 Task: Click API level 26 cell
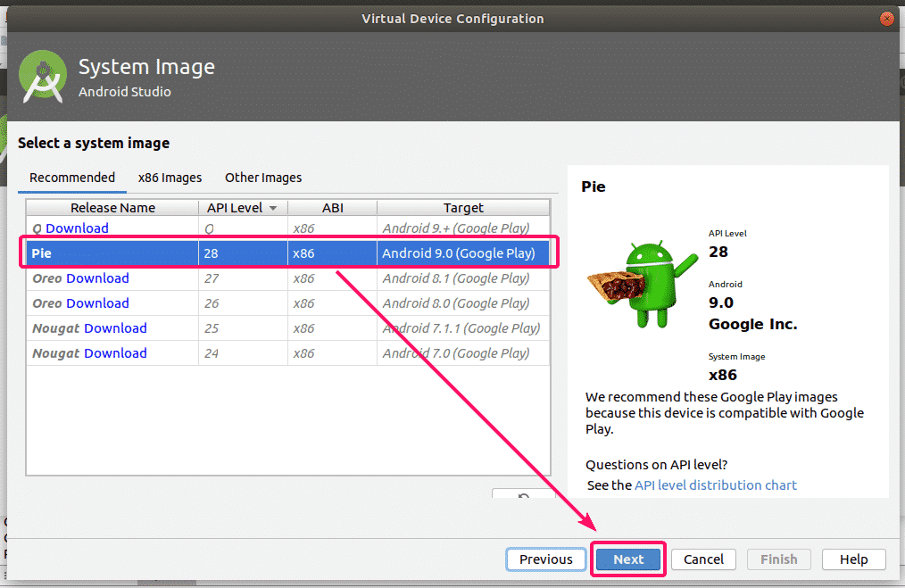click(x=243, y=303)
